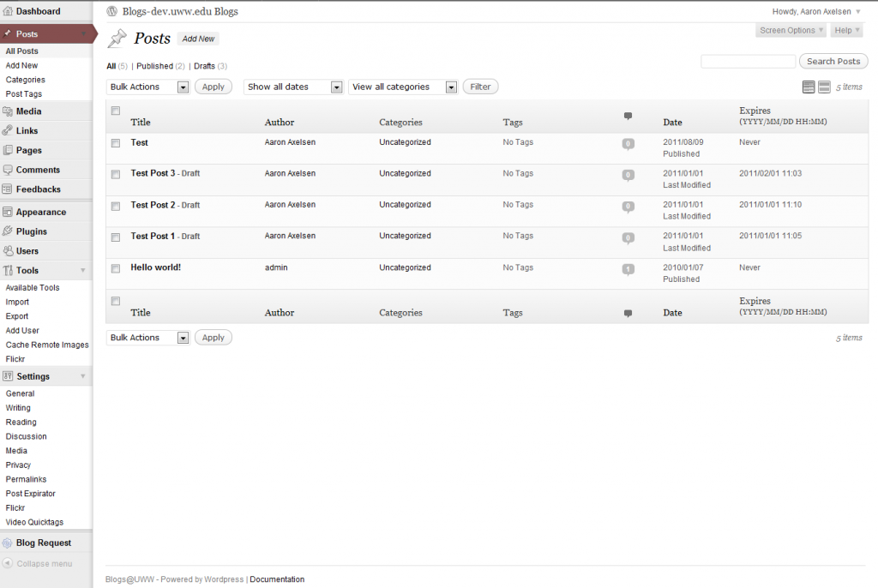This screenshot has width=878, height=588.
Task: Open the View all categories dropdown
Action: [x=403, y=87]
